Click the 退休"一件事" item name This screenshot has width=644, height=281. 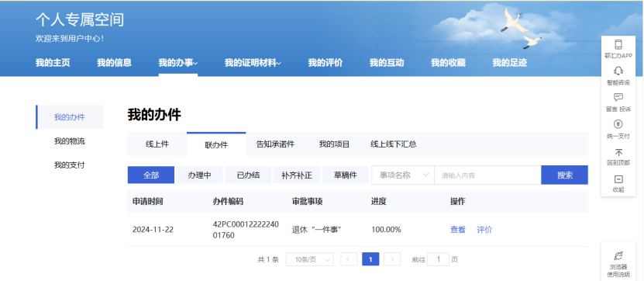tap(317, 230)
